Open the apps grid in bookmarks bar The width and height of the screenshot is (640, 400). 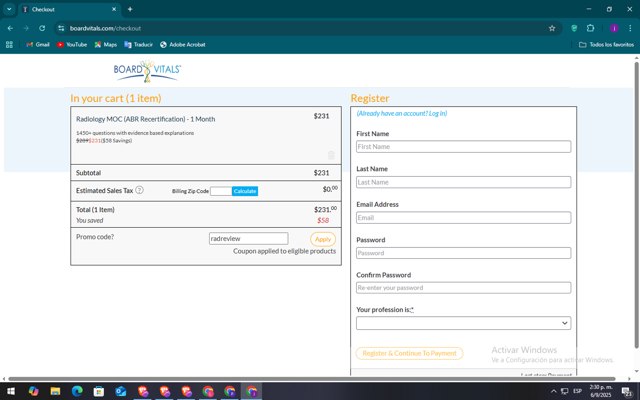[x=9, y=44]
